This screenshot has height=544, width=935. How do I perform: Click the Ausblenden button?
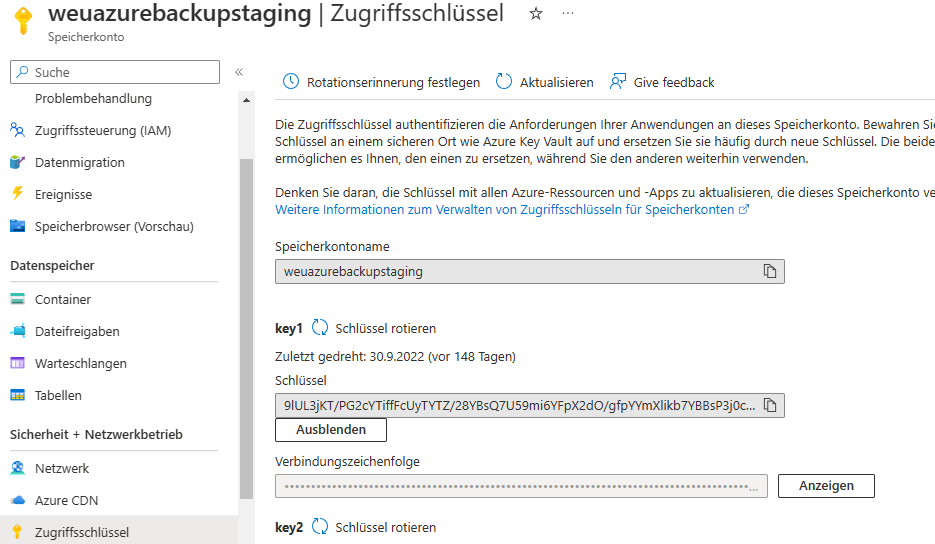(x=331, y=430)
